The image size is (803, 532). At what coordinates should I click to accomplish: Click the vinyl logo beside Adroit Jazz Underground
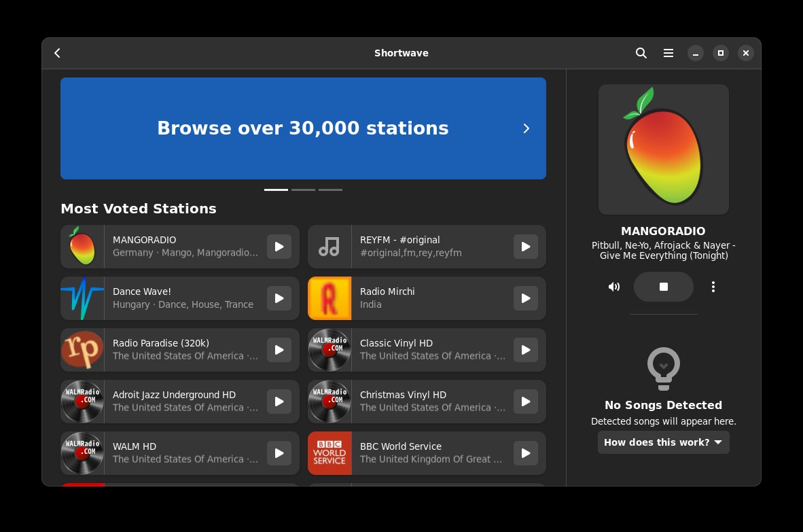pos(82,402)
